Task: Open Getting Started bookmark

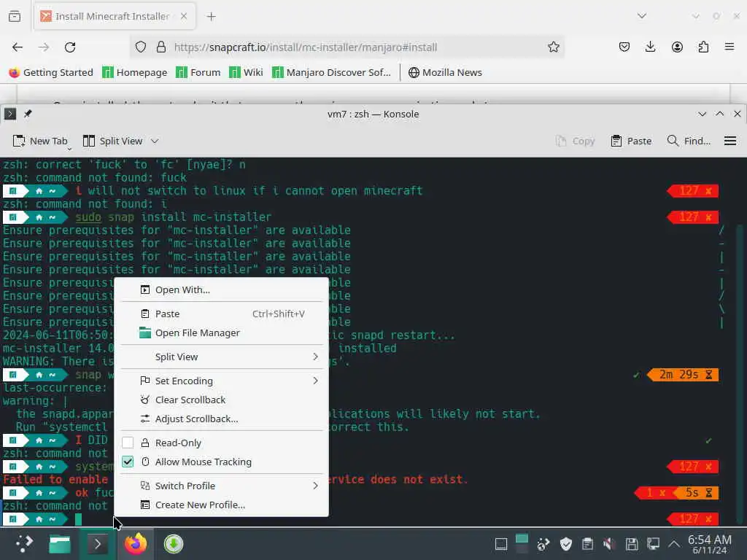Action: 51,72
